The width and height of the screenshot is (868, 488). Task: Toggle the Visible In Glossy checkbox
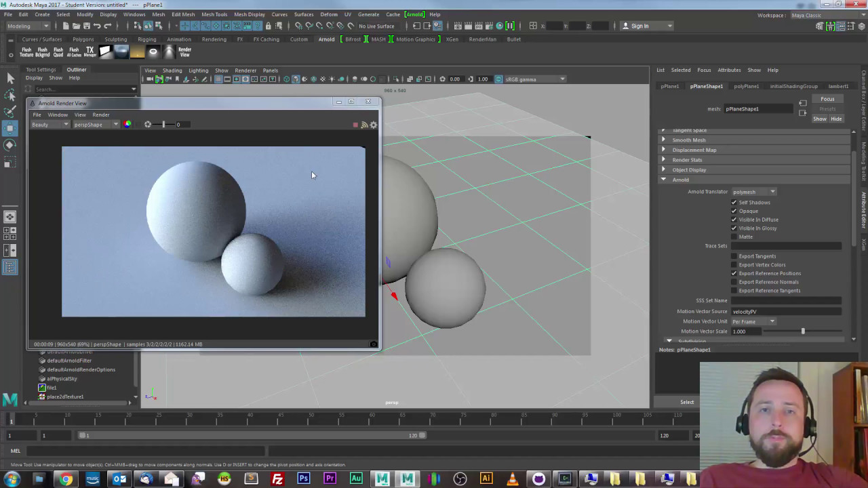tap(734, 228)
